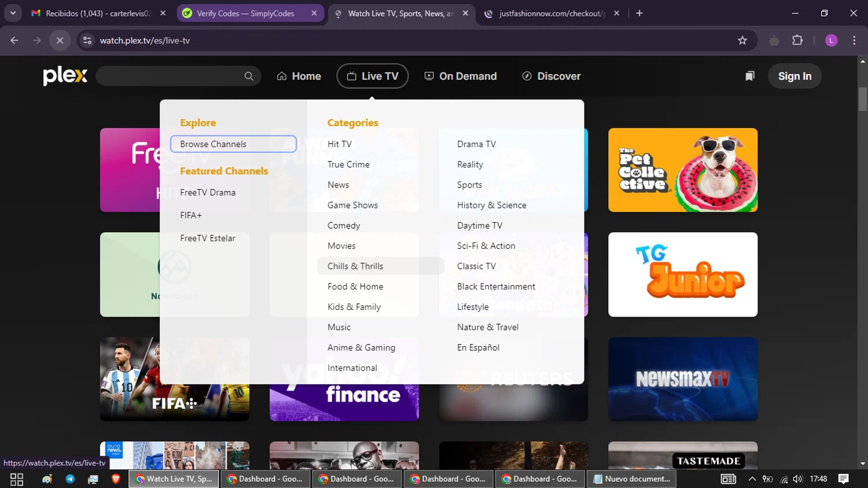Image resolution: width=868 pixels, height=488 pixels.
Task: Stop page loading with X button
Action: click(60, 41)
